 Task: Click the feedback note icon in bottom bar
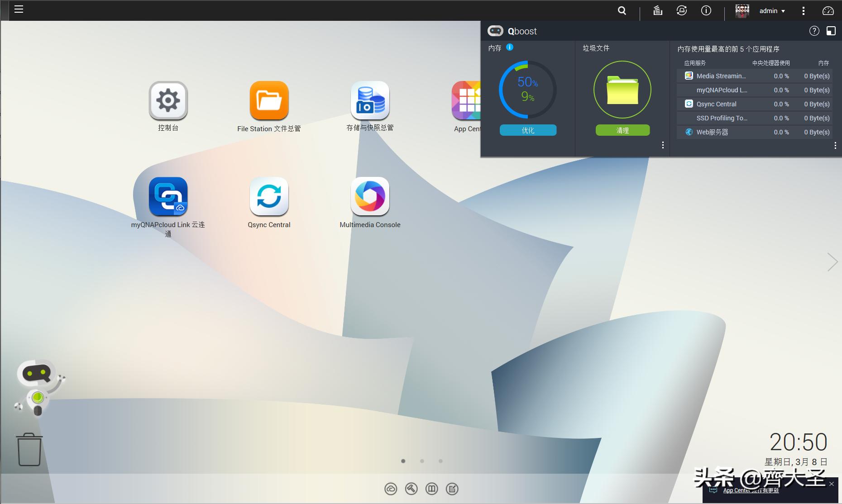point(452,489)
